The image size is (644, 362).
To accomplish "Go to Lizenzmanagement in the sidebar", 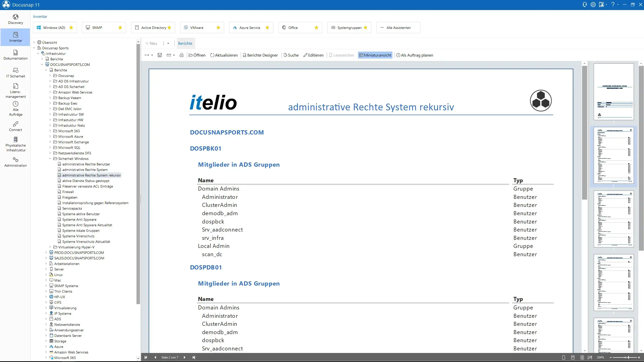I will point(16,91).
